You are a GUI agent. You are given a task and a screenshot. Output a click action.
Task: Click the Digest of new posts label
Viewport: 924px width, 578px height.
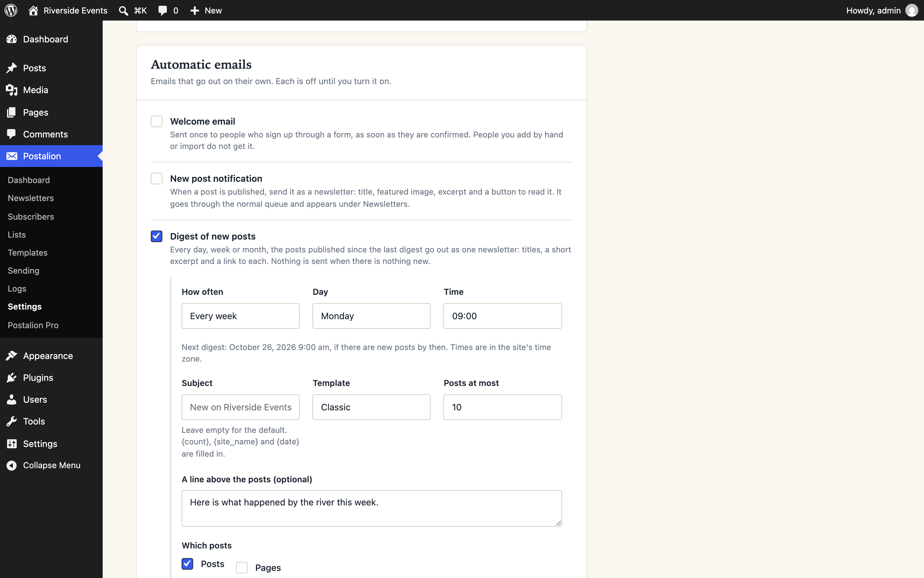(x=213, y=236)
